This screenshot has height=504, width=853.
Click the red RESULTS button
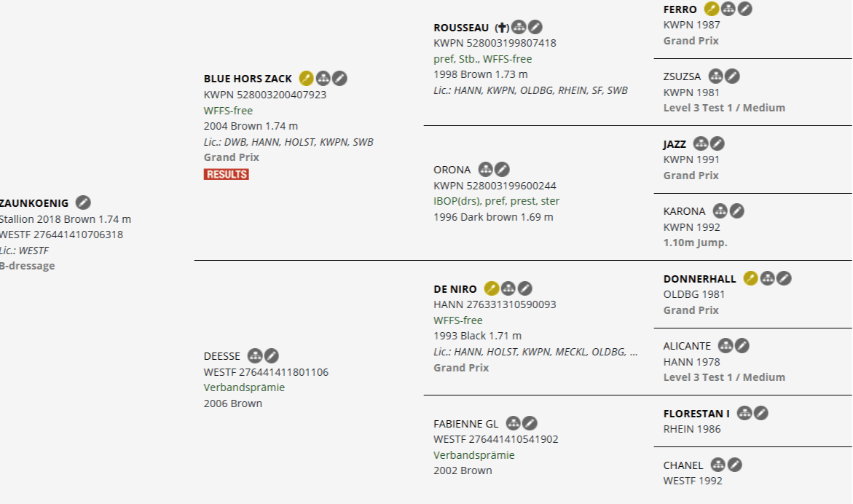(227, 174)
